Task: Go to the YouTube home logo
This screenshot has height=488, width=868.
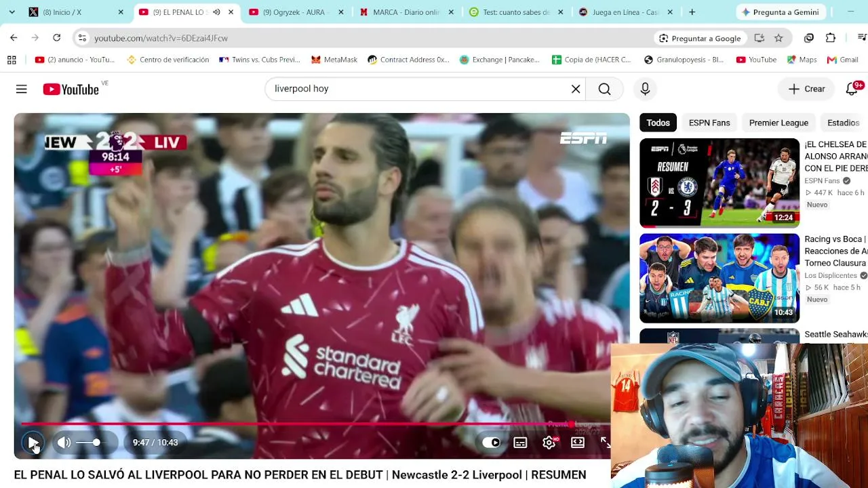Action: 71,89
